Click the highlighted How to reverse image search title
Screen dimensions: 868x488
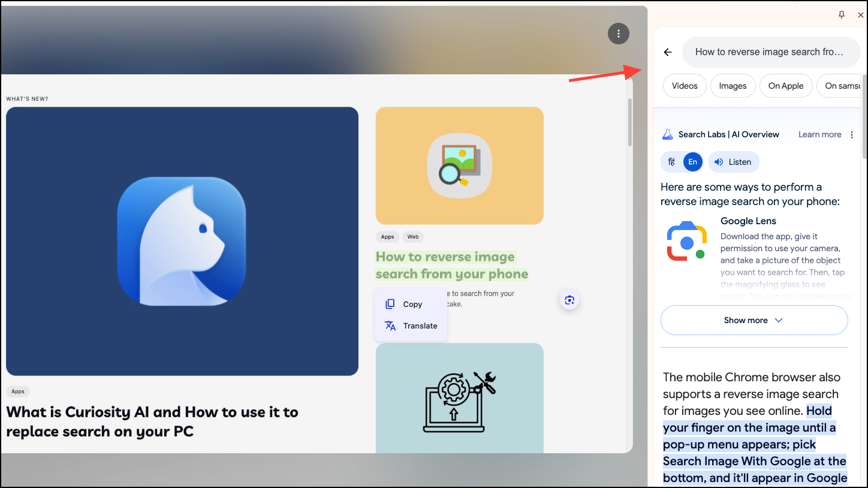[452, 266]
